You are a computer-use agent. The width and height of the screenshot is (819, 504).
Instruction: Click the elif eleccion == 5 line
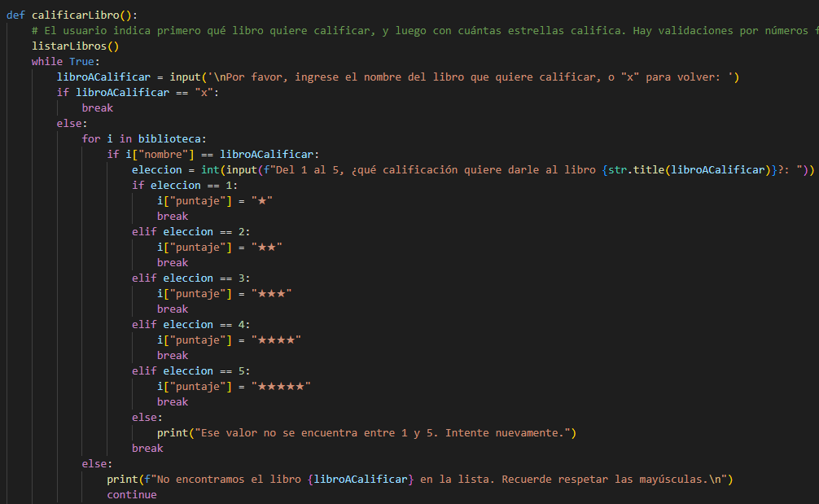(x=191, y=370)
